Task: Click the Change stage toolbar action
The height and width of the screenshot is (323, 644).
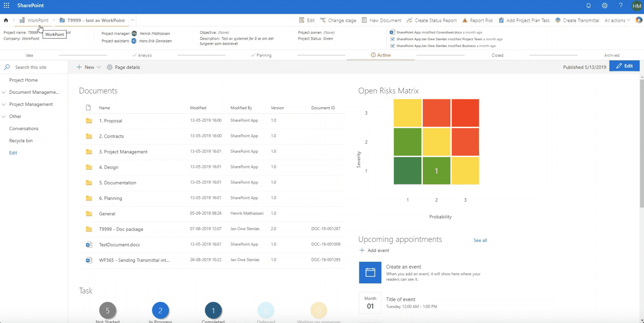Action: [338, 20]
